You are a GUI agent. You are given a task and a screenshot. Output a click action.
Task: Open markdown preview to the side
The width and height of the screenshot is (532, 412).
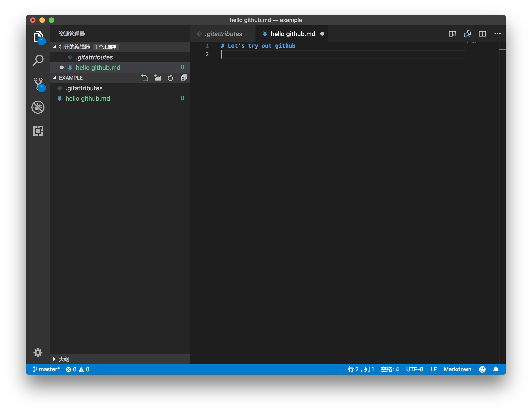[x=452, y=34]
